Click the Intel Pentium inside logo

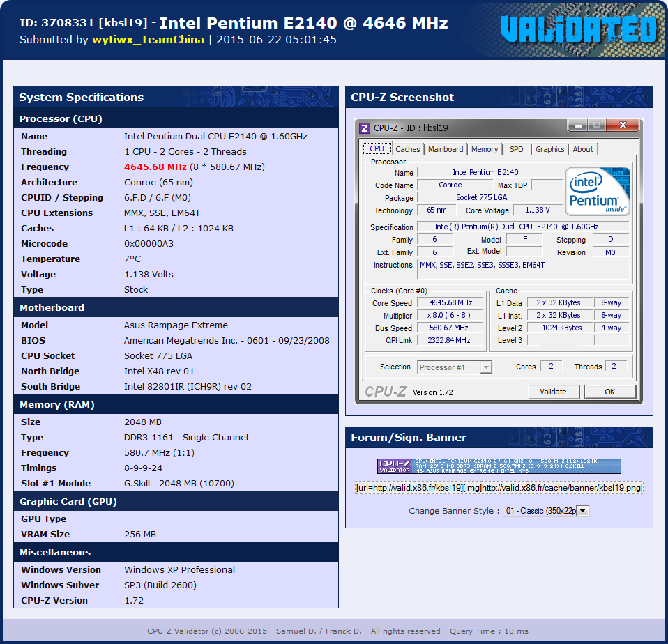(598, 191)
